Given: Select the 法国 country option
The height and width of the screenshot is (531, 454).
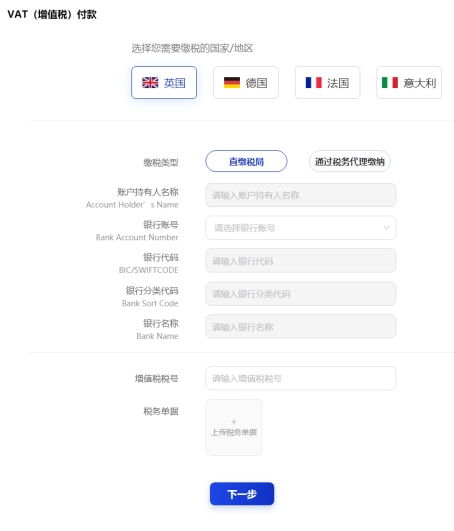Looking at the screenshot, I should click(x=327, y=83).
